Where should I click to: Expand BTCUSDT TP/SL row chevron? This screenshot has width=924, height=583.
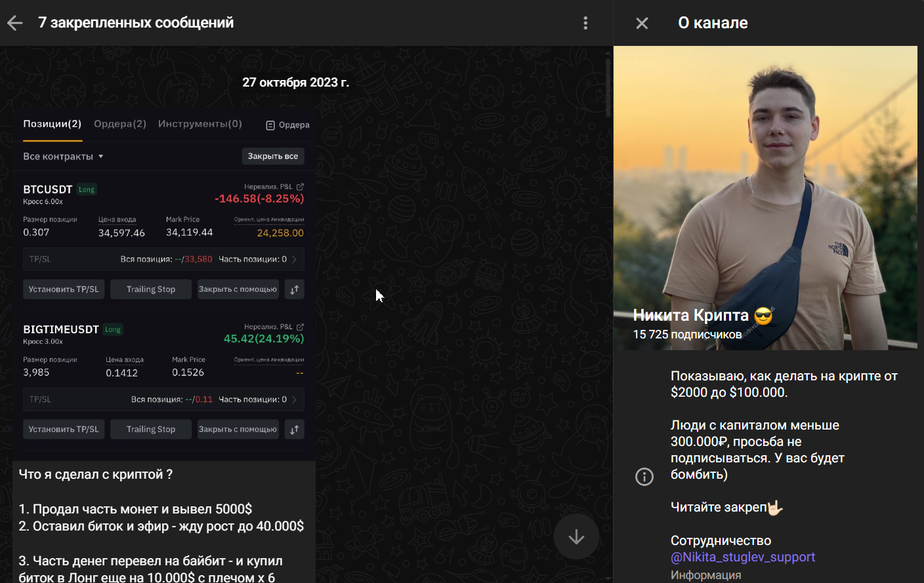tap(295, 260)
